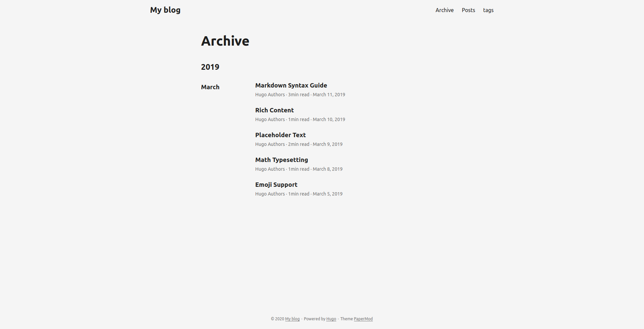644x329 pixels.
Task: Open the Math Typesetting post
Action: pos(281,160)
